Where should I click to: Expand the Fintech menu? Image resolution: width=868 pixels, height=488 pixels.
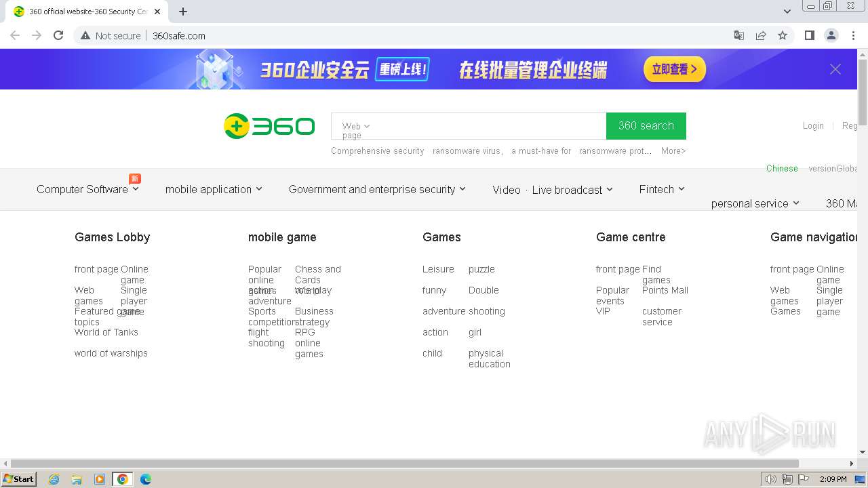(x=662, y=189)
